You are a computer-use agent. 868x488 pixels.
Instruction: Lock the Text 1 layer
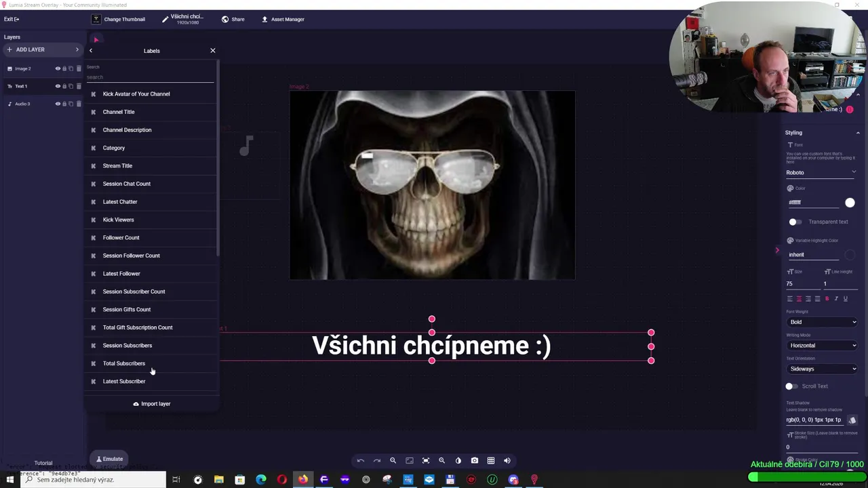click(64, 86)
